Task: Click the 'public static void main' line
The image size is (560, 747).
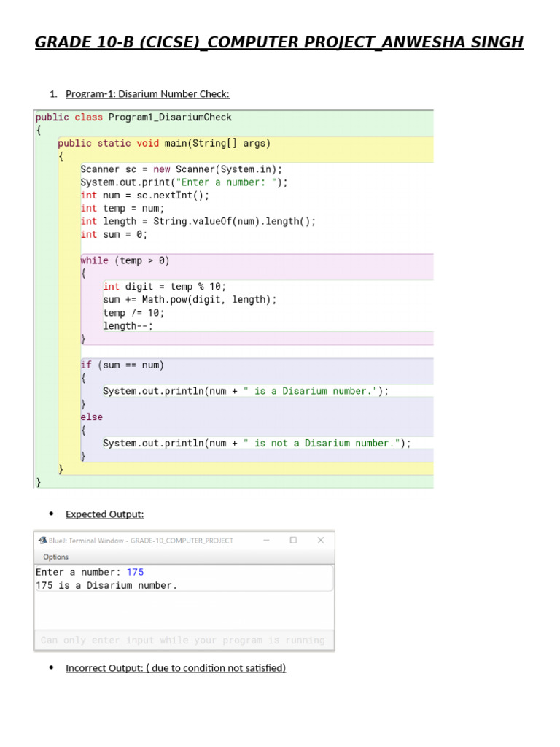Action: point(164,144)
